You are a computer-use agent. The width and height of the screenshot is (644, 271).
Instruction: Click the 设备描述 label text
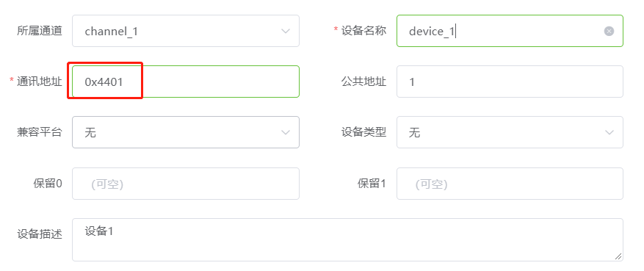point(40,234)
